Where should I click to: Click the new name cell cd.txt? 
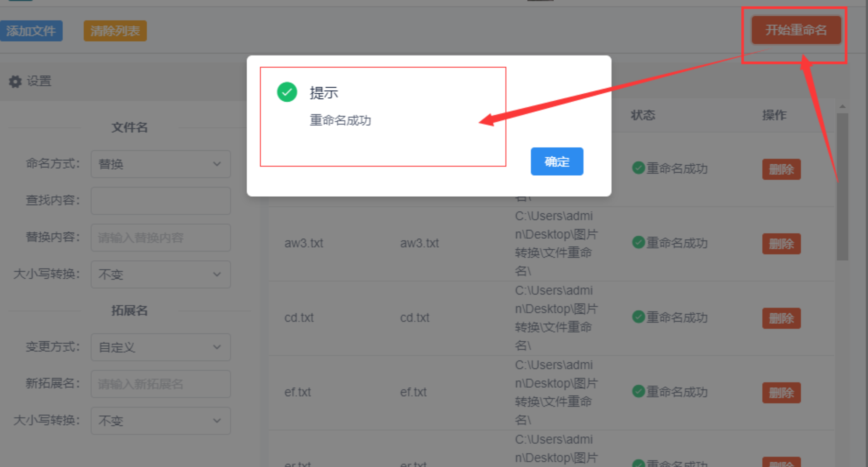415,318
